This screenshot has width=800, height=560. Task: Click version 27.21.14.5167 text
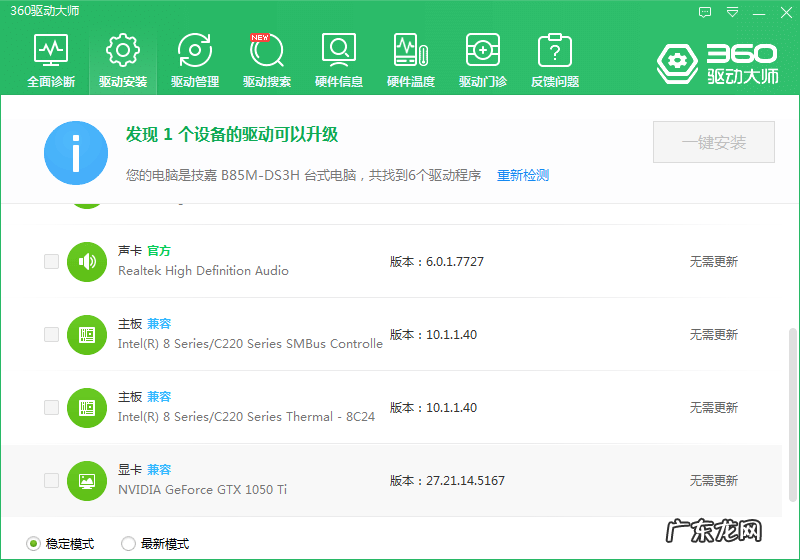tap(465, 480)
